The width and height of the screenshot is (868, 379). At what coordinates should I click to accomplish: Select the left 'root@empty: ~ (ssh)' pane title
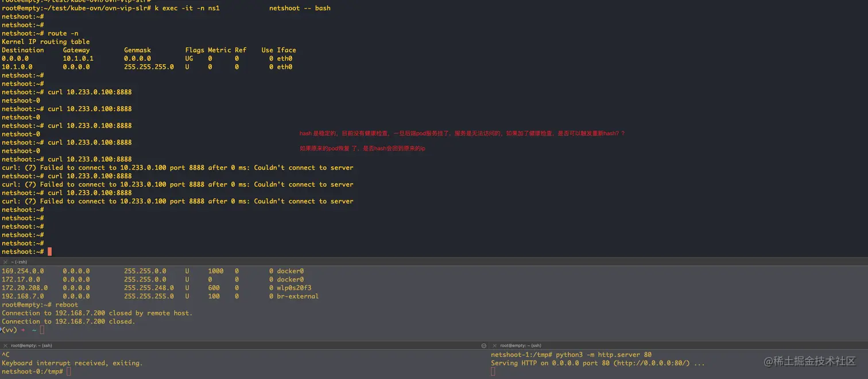point(31,346)
